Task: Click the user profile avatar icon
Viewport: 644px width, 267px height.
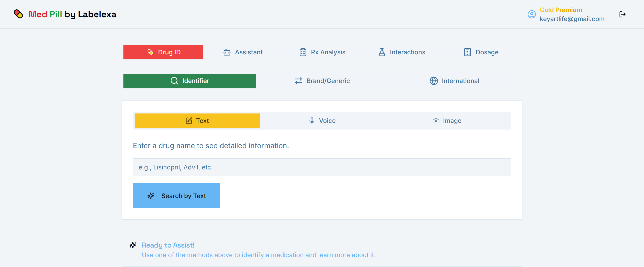Action: pyautogui.click(x=532, y=14)
